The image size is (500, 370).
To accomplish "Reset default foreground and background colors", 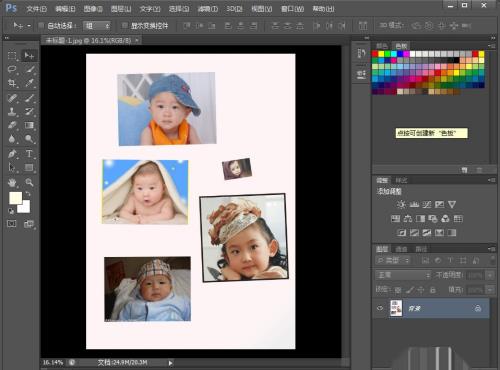I will pyautogui.click(x=11, y=211).
